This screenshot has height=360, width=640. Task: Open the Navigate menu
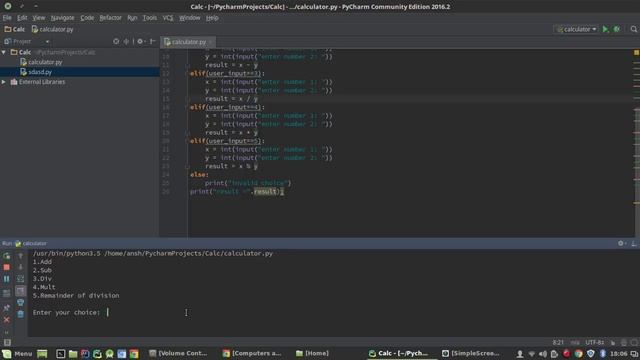[x=62, y=18]
